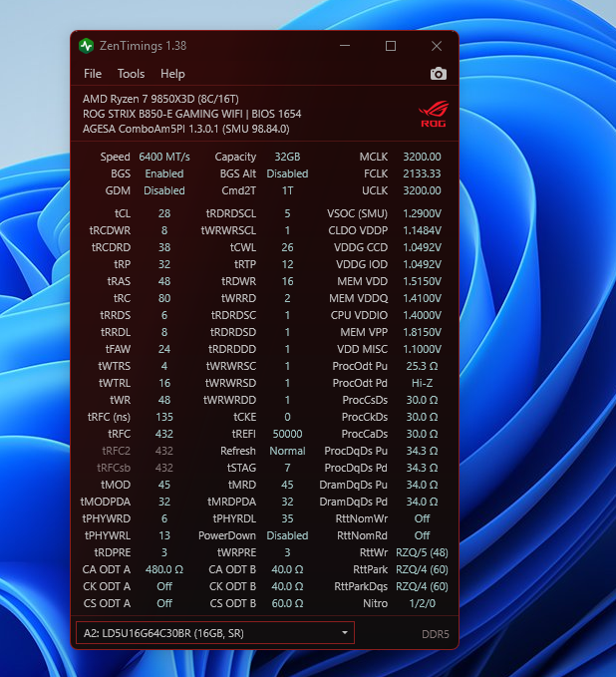Image resolution: width=616 pixels, height=677 pixels.
Task: Click the CK ODT A Off value
Action: coord(164,586)
